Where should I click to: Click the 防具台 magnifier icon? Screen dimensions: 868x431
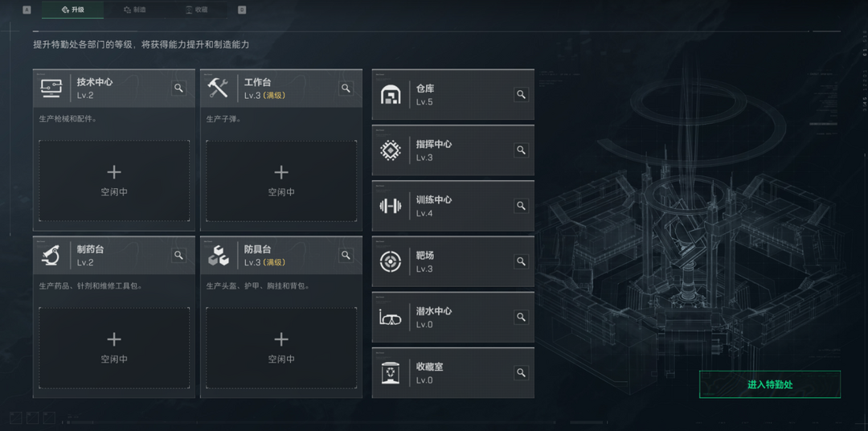(346, 255)
